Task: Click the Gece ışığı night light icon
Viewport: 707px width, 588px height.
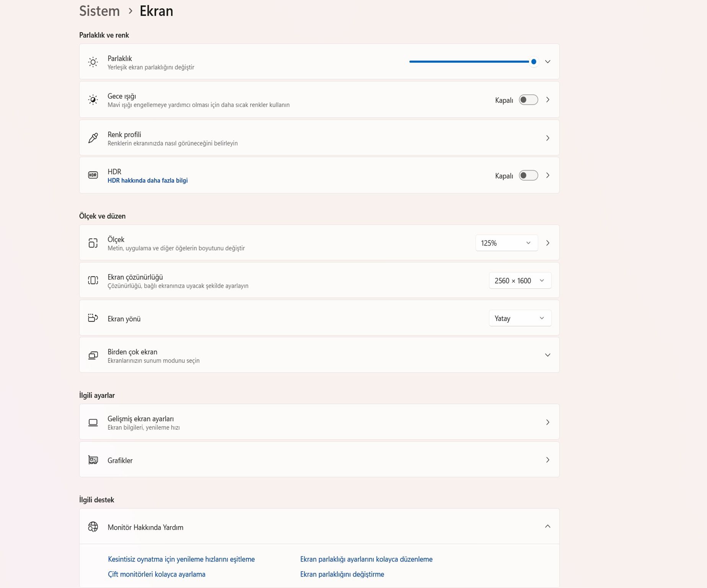Action: click(x=93, y=100)
